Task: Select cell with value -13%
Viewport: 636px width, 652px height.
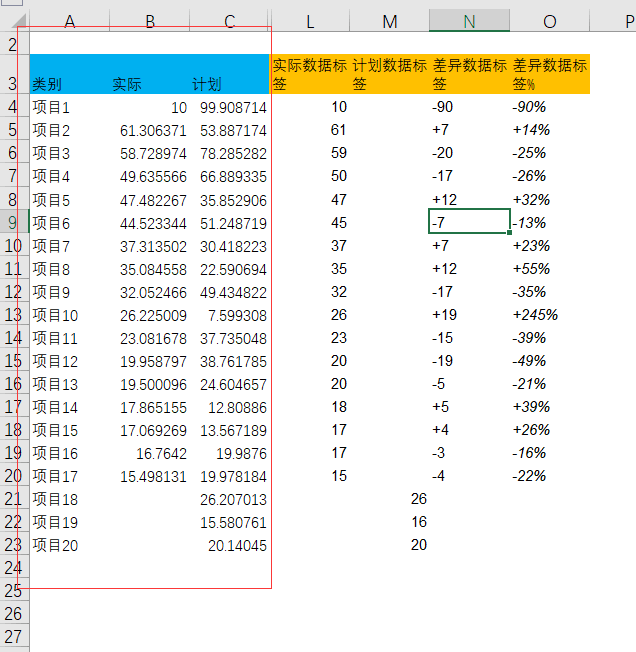Action: (x=550, y=222)
